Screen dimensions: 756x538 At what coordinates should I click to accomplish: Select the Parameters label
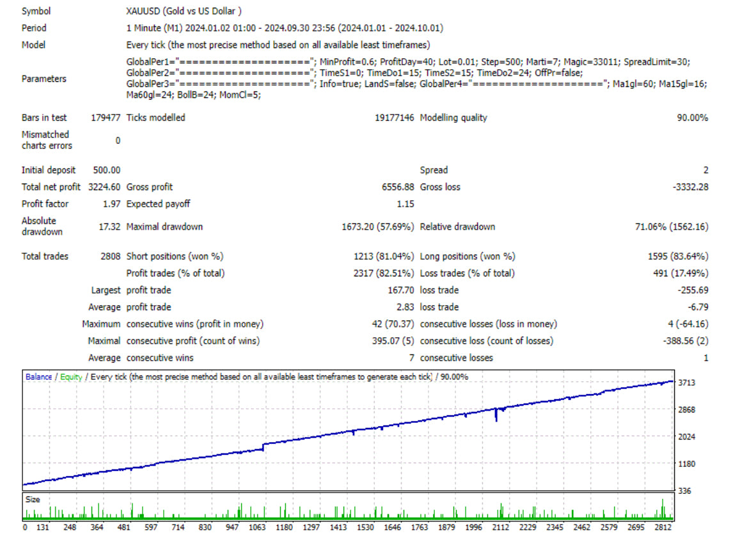tap(44, 79)
